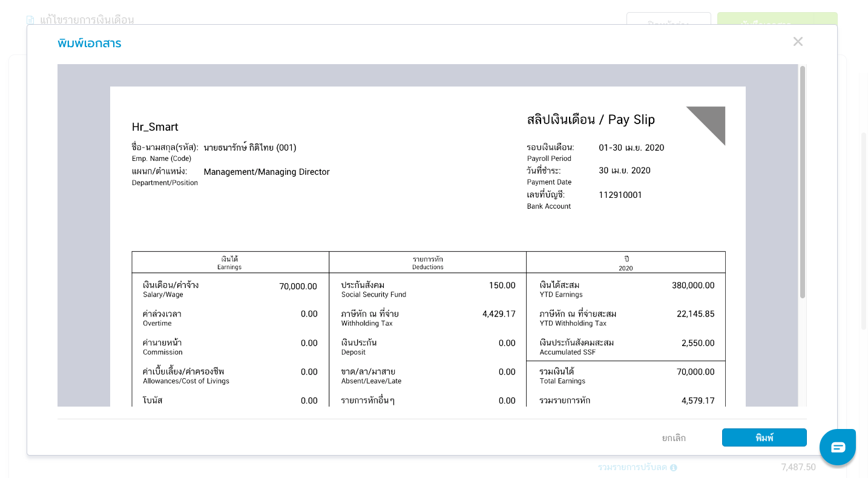Click Social Security Fund value 150.00
The height and width of the screenshot is (478, 868).
click(502, 285)
